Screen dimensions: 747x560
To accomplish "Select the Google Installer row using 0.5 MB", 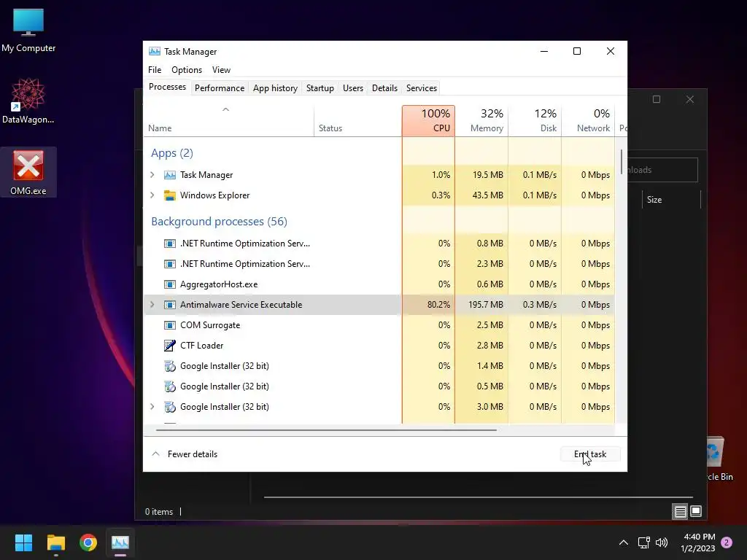I will pyautogui.click(x=379, y=386).
